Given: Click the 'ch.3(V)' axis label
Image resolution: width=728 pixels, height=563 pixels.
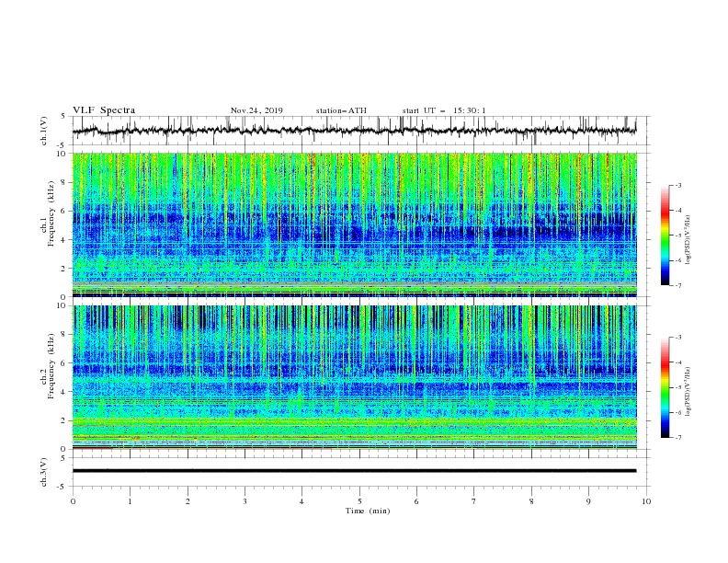Looking at the screenshot, I should tap(44, 472).
